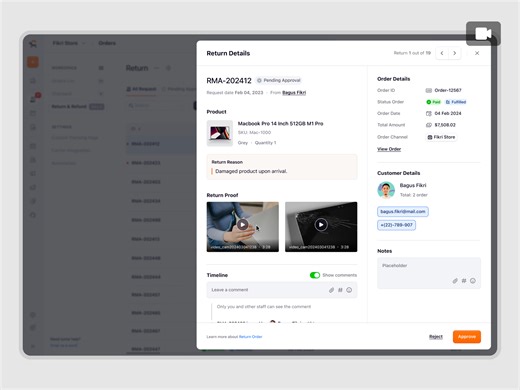Click the Fikri Store order channel chip
The width and height of the screenshot is (520, 390).
click(441, 137)
